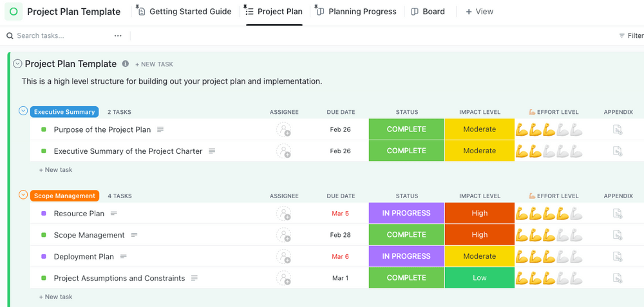Click the appendix icon for Executive Summary of the Project Charter
Screen dimensions: 644x307
pos(618,151)
